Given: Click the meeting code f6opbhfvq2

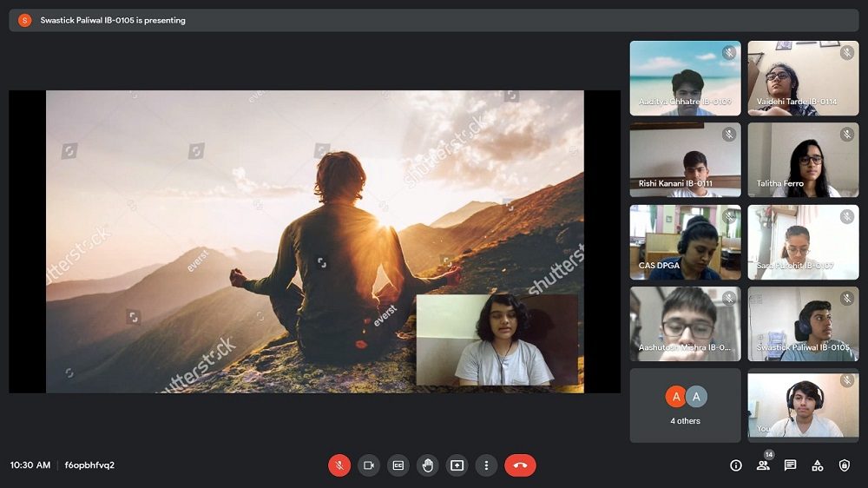Looking at the screenshot, I should pos(89,465).
